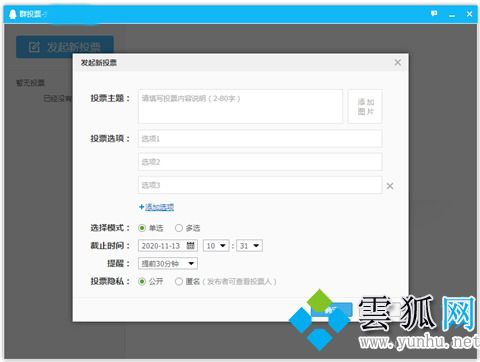Select 公开 privacy option
The width and height of the screenshot is (480, 362).
point(142,281)
